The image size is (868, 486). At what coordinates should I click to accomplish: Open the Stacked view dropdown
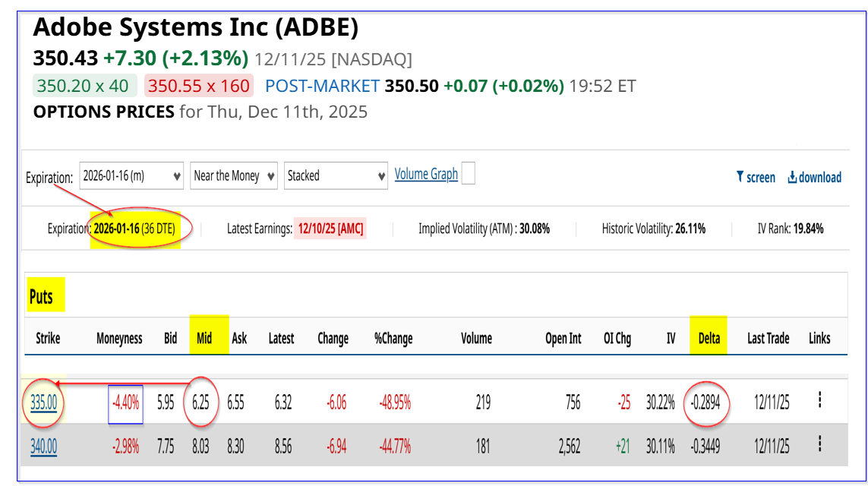[x=336, y=175]
